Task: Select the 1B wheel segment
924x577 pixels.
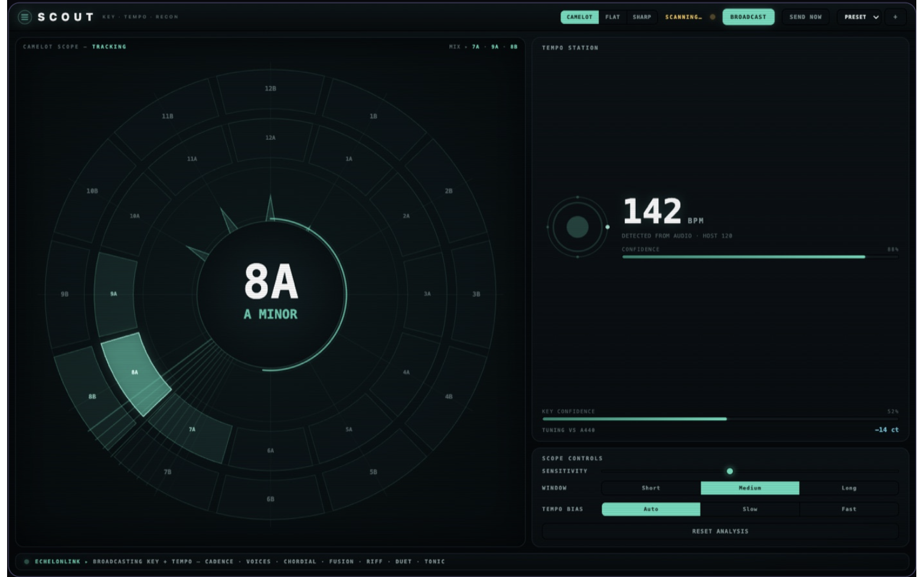Action: pos(373,116)
